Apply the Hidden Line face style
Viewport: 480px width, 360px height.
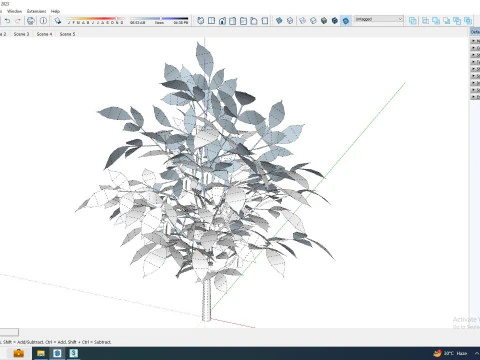[313, 21]
